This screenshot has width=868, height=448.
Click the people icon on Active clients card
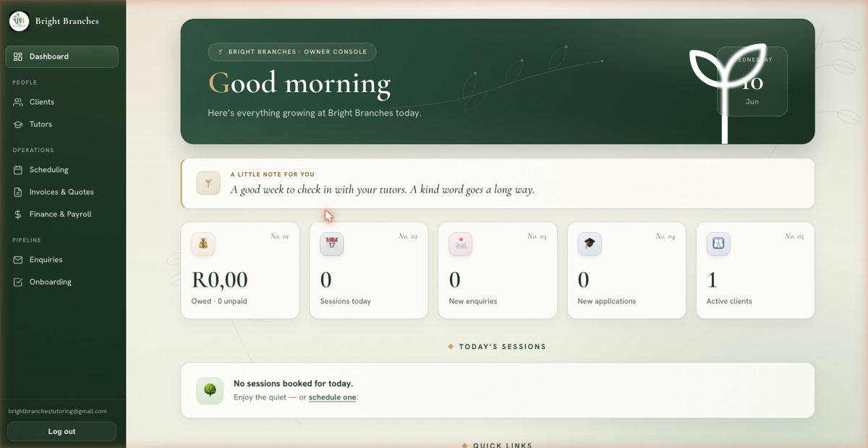[x=718, y=244]
